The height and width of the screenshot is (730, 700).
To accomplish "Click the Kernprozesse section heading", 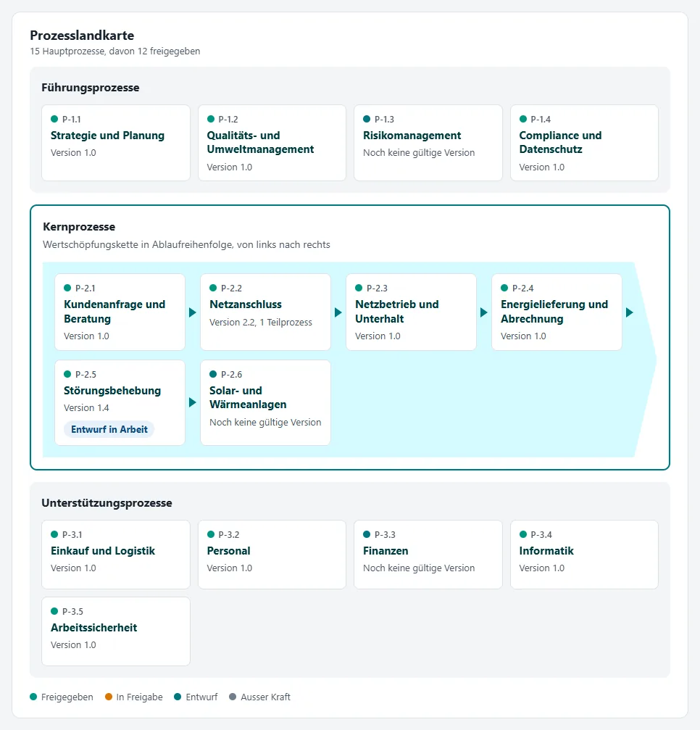I will coord(79,227).
